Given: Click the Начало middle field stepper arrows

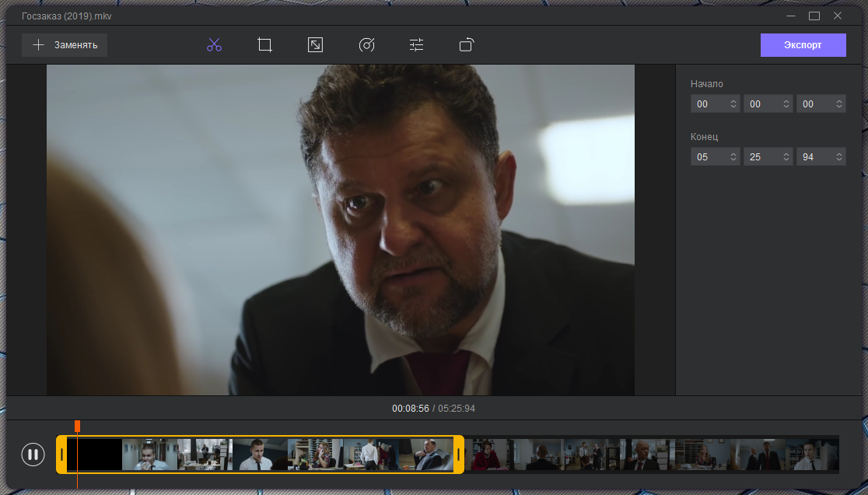Looking at the screenshot, I should [x=786, y=104].
